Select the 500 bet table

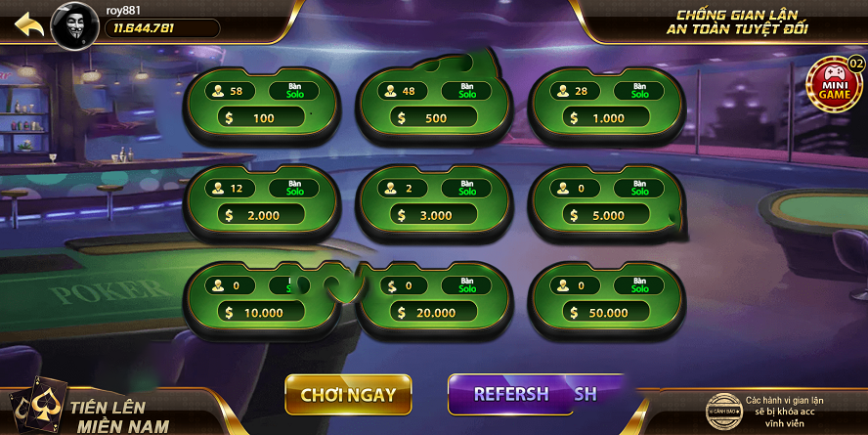(x=434, y=105)
